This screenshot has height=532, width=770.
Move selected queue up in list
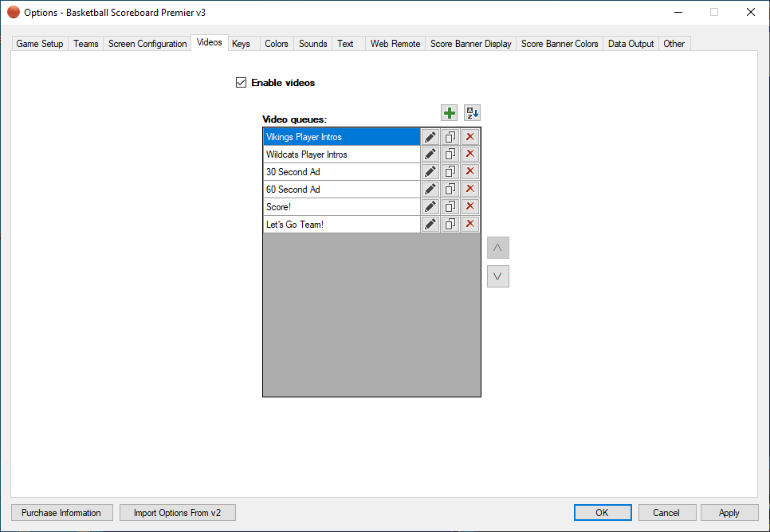point(497,248)
